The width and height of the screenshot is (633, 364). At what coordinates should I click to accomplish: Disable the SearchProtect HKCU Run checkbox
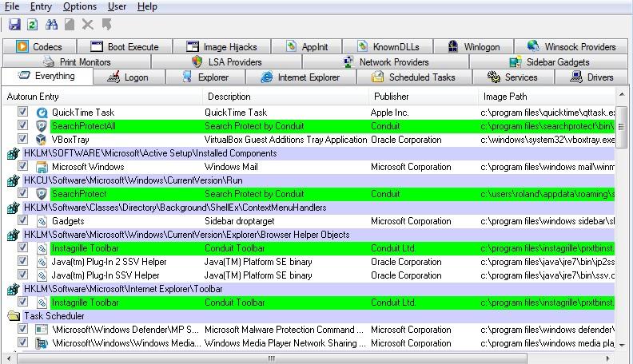(22, 193)
